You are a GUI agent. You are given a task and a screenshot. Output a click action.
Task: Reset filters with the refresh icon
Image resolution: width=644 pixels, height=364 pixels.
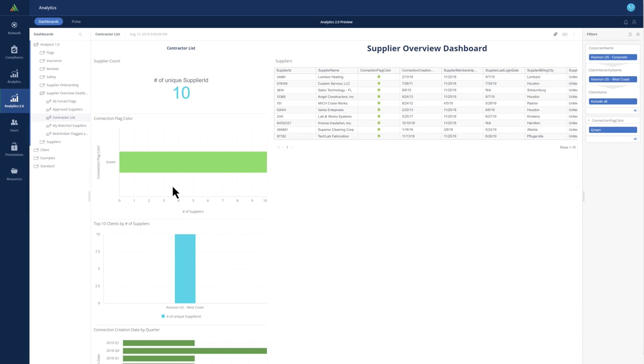630,34
